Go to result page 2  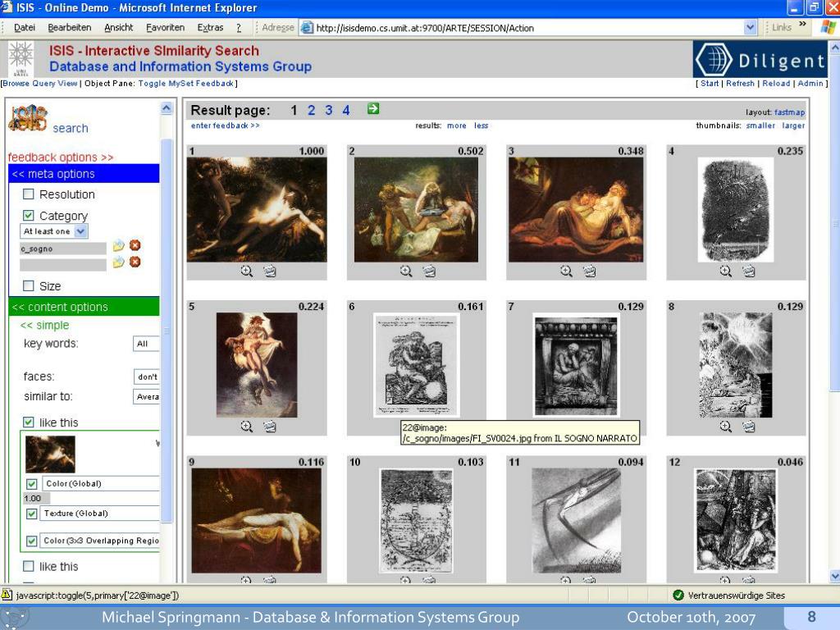[x=311, y=111]
